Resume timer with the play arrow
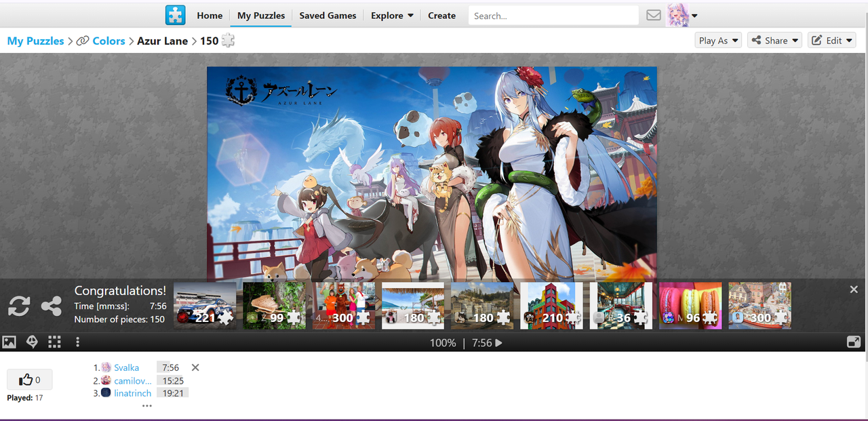The width and height of the screenshot is (868, 421). 499,343
